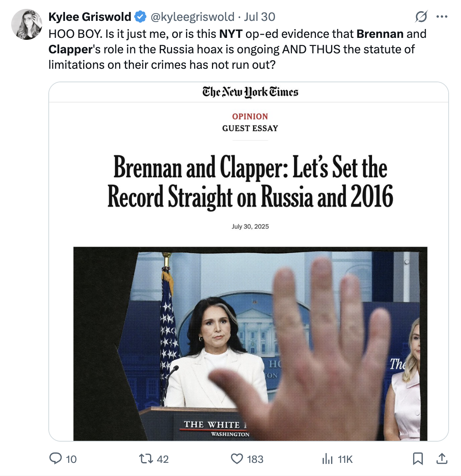The height and width of the screenshot is (476, 461).
Task: Bookmark this post
Action: [x=418, y=459]
